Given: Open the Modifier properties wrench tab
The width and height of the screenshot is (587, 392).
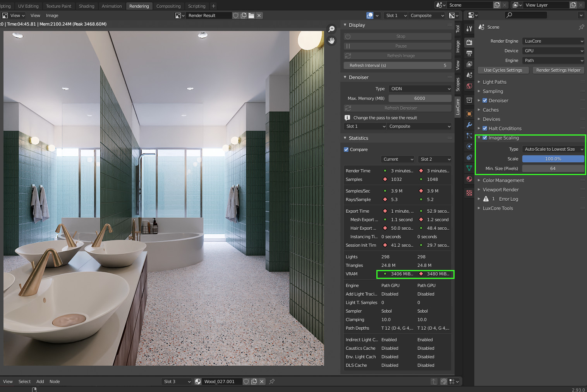Looking at the screenshot, I should (x=469, y=125).
